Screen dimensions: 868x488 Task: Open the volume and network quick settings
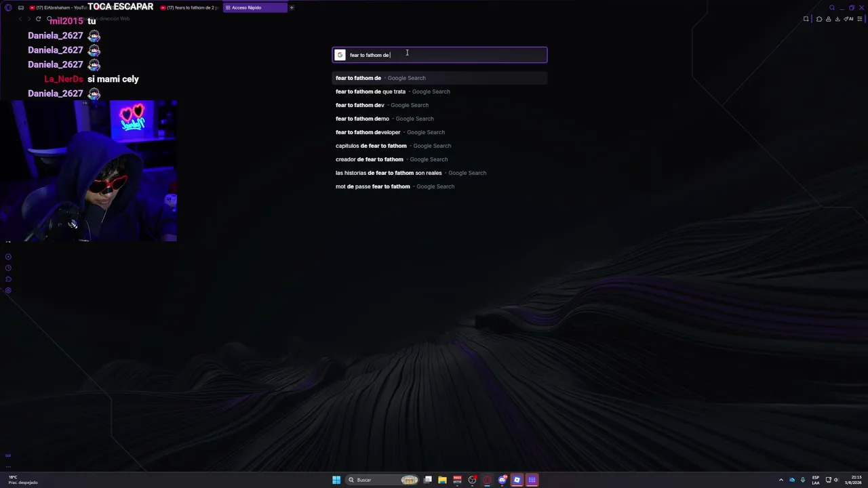832,480
